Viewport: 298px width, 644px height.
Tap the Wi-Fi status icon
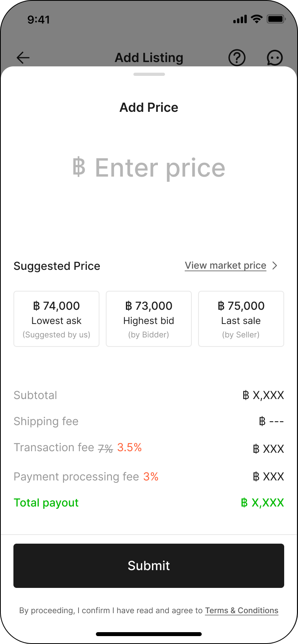[257, 19]
